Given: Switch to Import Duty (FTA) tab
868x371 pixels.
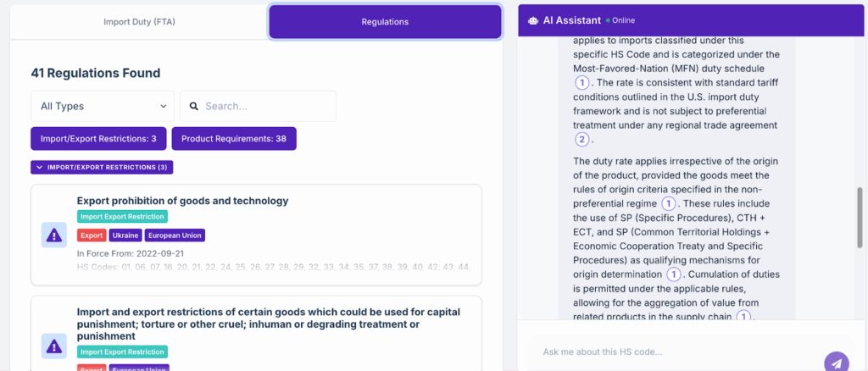Looking at the screenshot, I should [138, 22].
